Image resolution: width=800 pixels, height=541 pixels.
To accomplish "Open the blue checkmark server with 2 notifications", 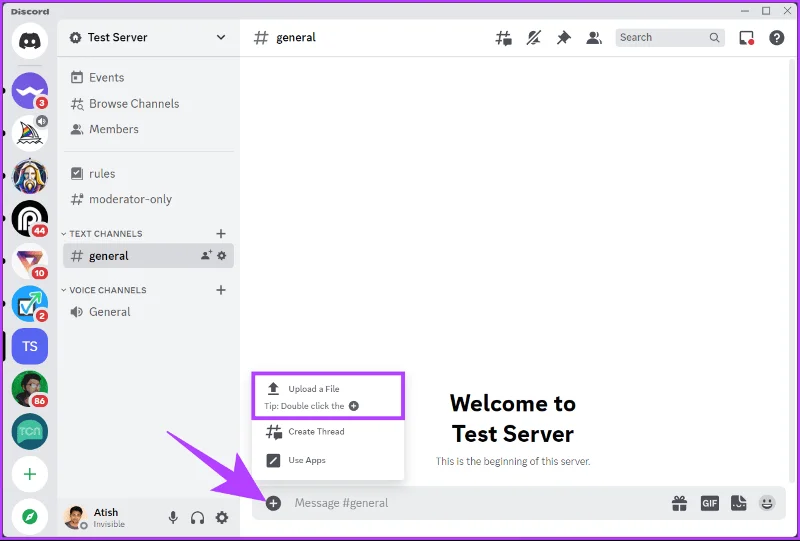I will [30, 304].
